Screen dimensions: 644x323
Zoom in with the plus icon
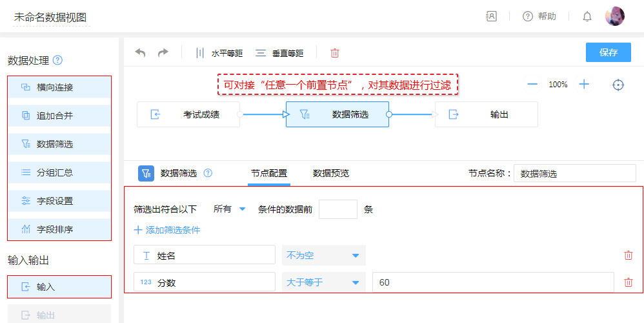tap(584, 85)
